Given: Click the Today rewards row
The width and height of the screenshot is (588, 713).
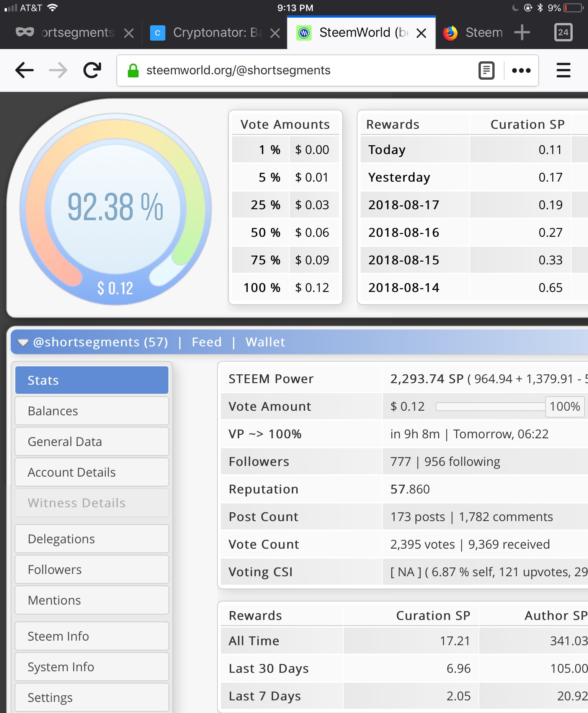Looking at the screenshot, I should (474, 150).
